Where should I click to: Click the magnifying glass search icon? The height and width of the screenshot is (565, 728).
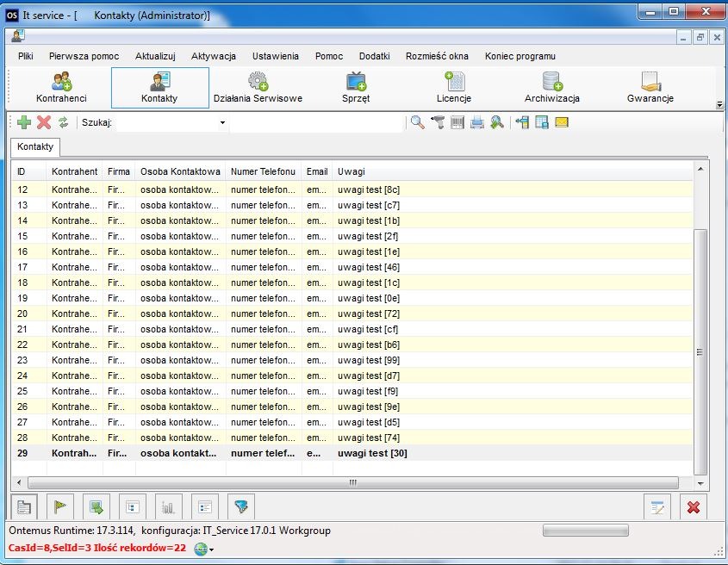418,123
